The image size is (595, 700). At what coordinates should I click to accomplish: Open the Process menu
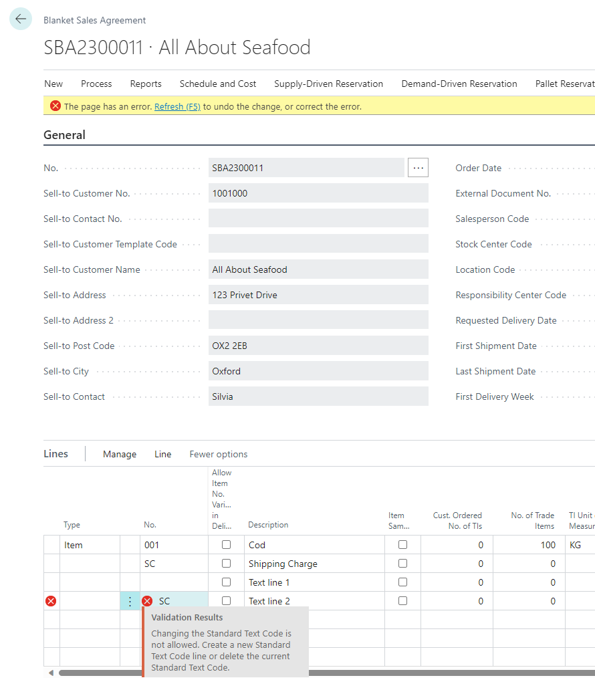point(96,84)
